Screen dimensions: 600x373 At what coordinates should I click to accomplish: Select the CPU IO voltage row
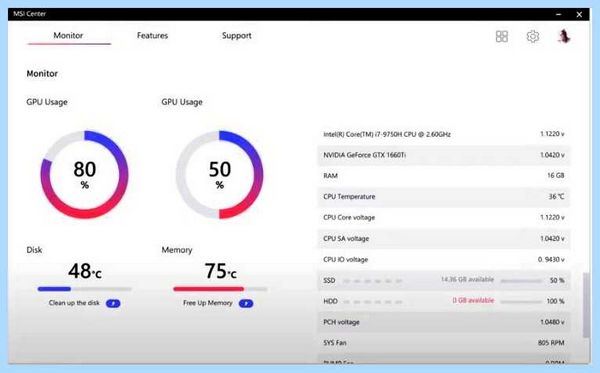pyautogui.click(x=444, y=259)
